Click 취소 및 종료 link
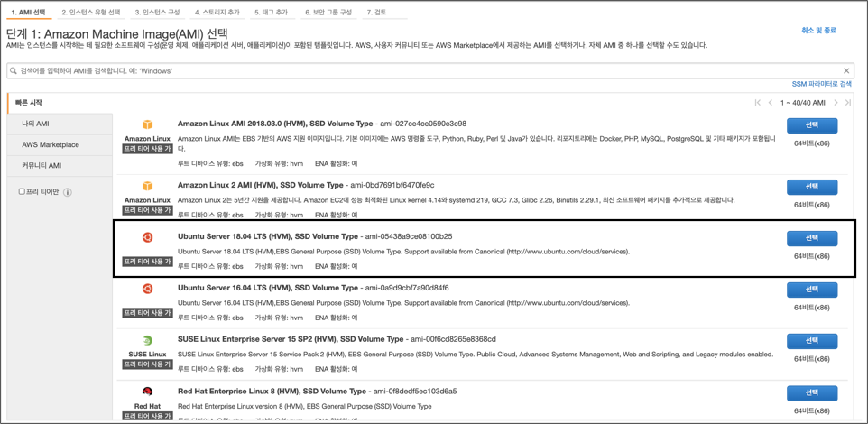 (x=818, y=31)
